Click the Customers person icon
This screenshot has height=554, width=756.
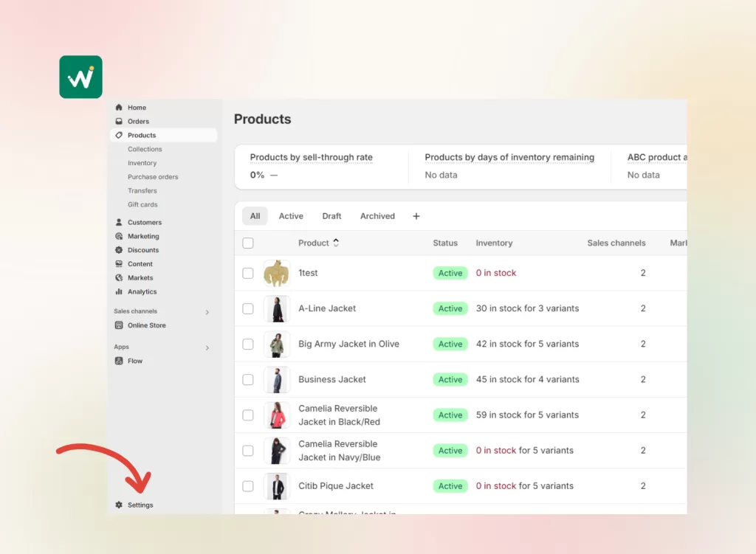point(119,222)
